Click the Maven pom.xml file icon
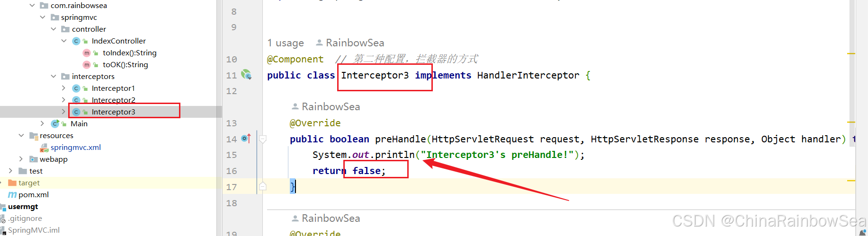Screen dimensions: 868x236 pos(12,195)
